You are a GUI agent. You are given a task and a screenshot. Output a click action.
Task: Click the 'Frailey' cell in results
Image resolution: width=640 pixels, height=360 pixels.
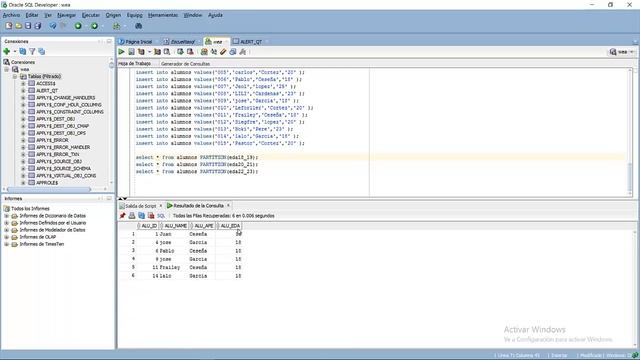(x=169, y=267)
